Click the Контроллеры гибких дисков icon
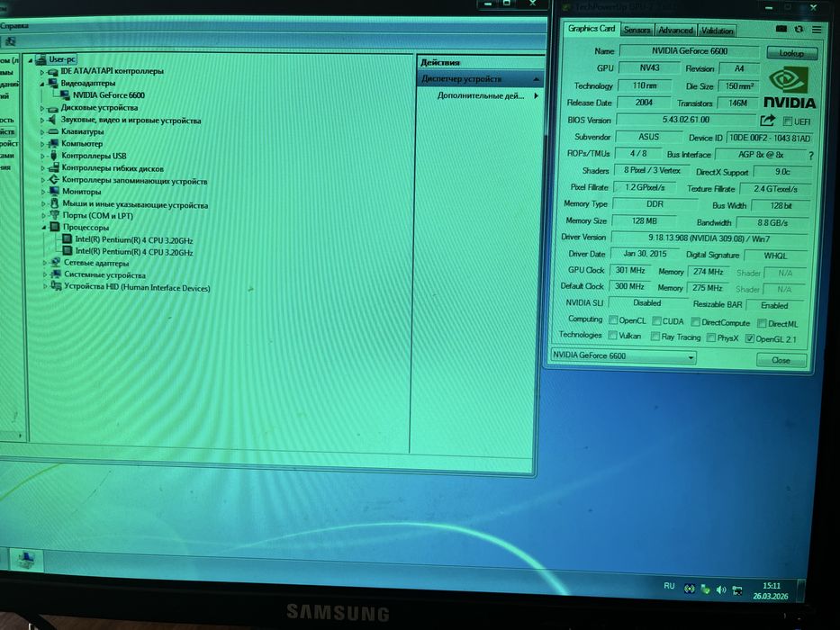 click(x=54, y=168)
